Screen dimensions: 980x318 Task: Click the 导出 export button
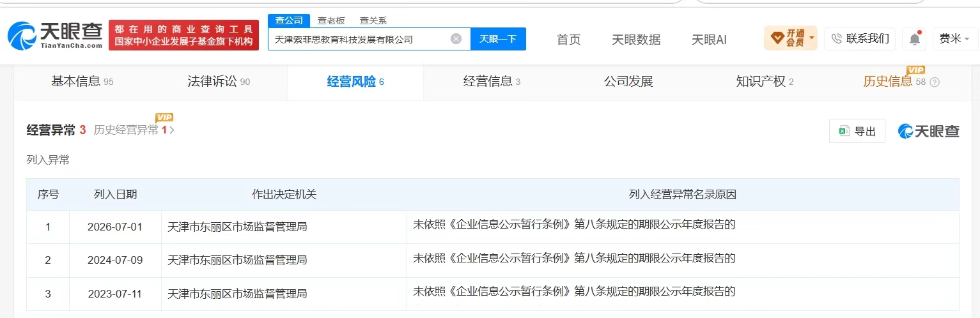857,131
